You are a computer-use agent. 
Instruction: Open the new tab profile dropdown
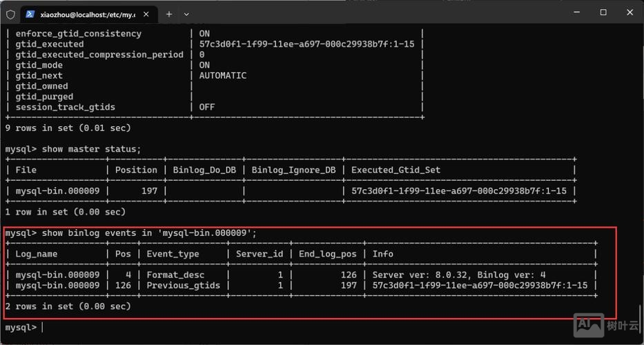pos(186,14)
